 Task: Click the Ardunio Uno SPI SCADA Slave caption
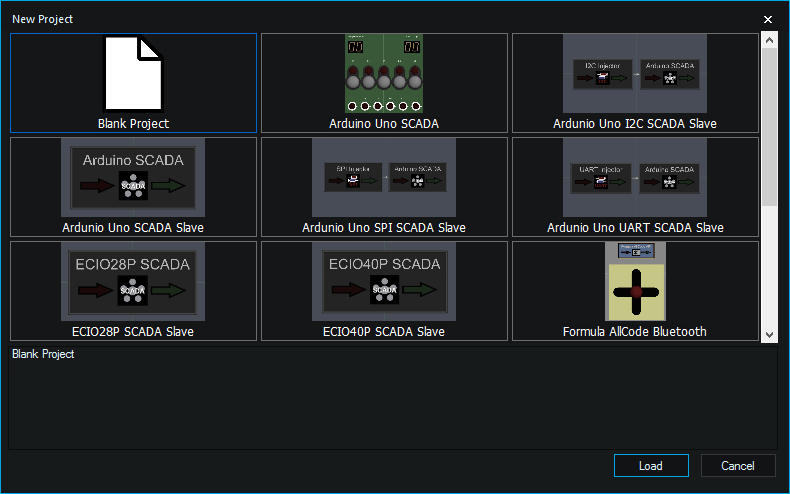[x=384, y=228]
